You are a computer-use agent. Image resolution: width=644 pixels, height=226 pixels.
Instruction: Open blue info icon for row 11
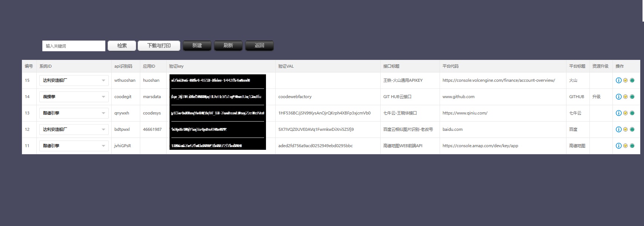[x=618, y=146]
